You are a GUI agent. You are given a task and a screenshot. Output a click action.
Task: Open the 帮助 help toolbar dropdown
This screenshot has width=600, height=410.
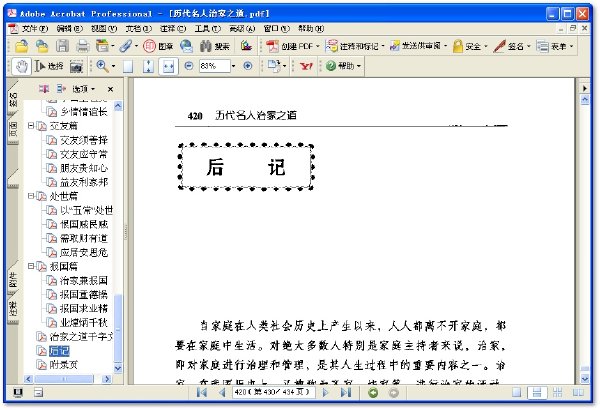(x=343, y=66)
